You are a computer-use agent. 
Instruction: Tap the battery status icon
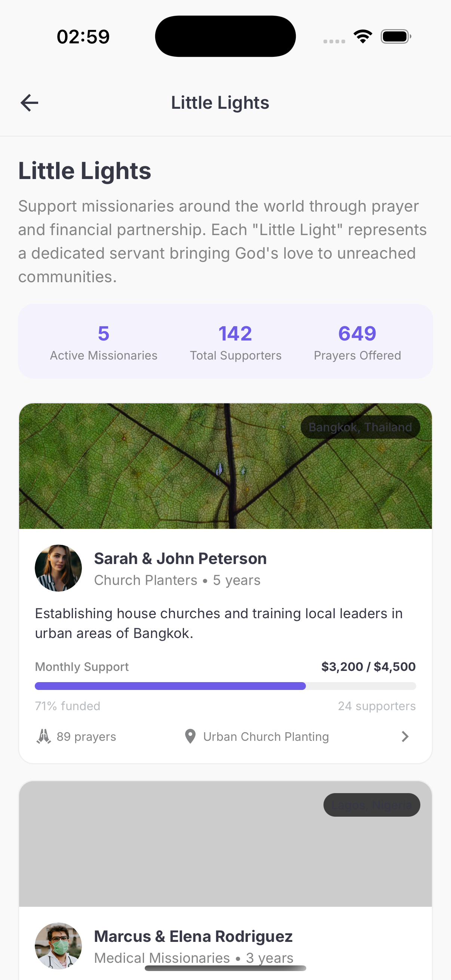395,37
